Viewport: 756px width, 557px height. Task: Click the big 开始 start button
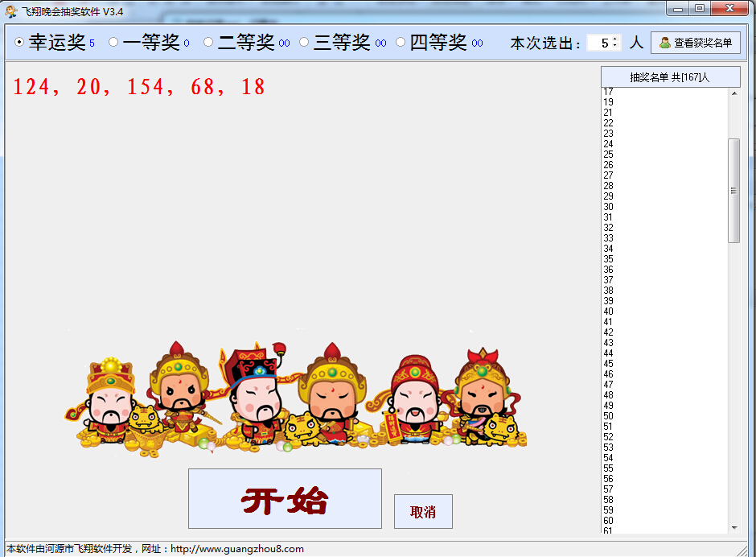click(285, 498)
